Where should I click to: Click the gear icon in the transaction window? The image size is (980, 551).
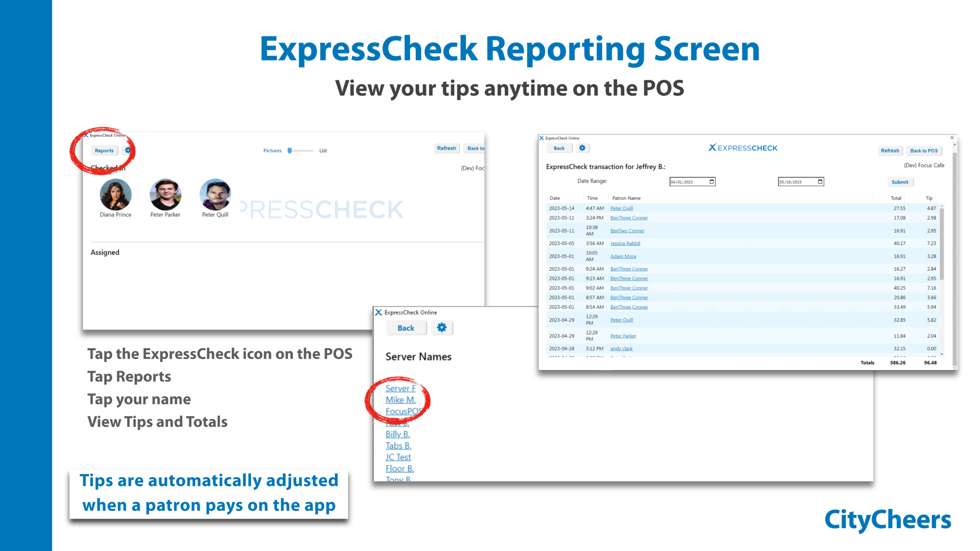coord(582,148)
